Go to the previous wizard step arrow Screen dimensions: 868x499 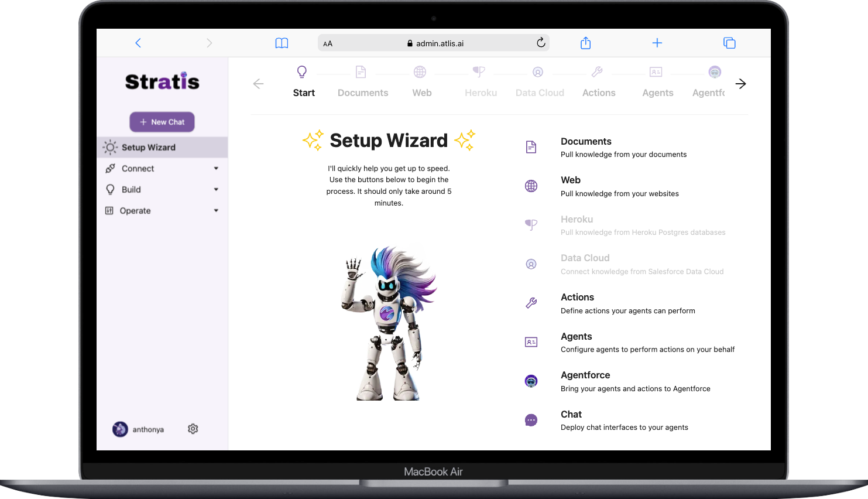coord(258,84)
